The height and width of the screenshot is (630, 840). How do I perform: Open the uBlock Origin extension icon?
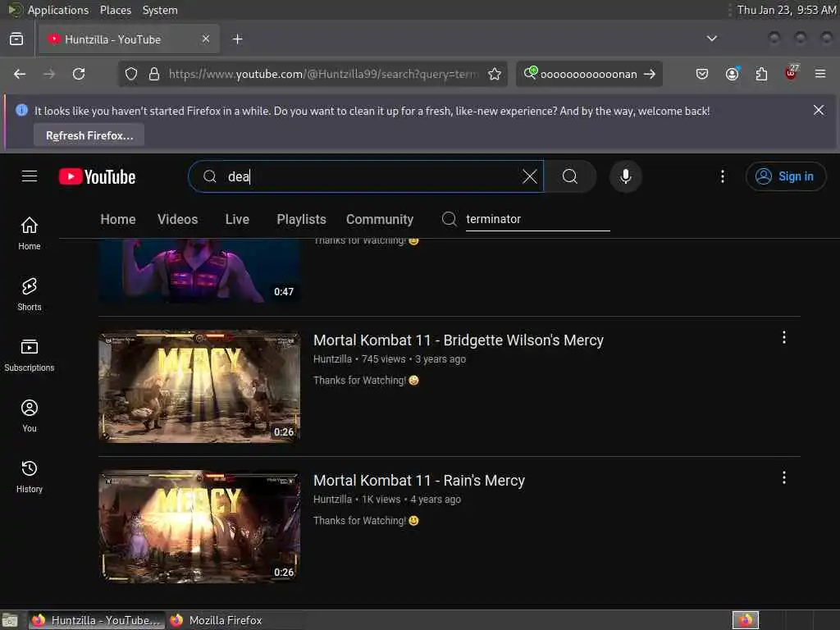(791, 73)
